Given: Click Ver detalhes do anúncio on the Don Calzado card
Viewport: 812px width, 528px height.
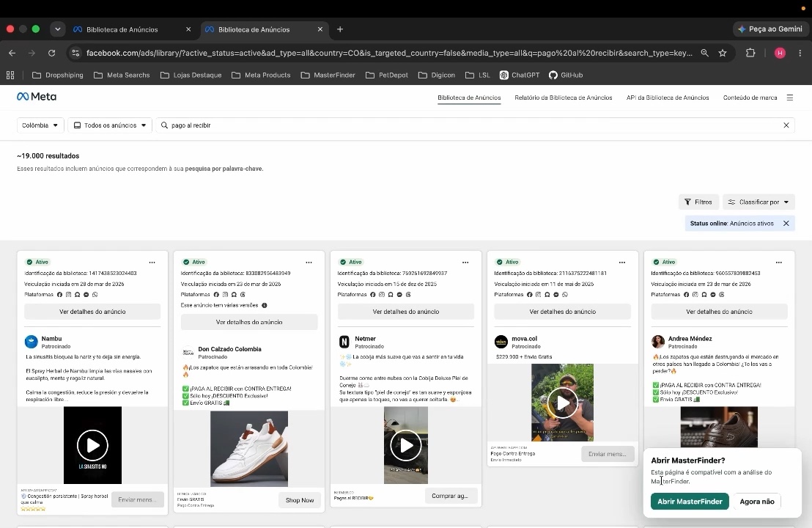Looking at the screenshot, I should (249, 322).
